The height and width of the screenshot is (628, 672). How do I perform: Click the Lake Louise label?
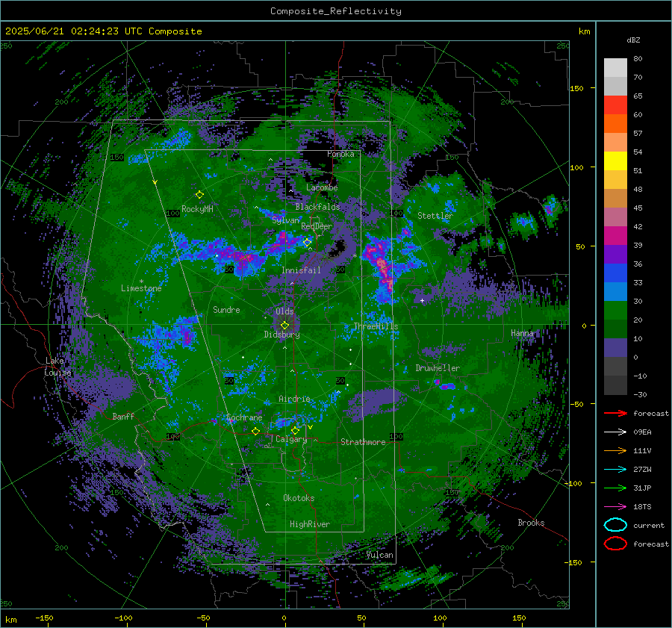(57, 367)
